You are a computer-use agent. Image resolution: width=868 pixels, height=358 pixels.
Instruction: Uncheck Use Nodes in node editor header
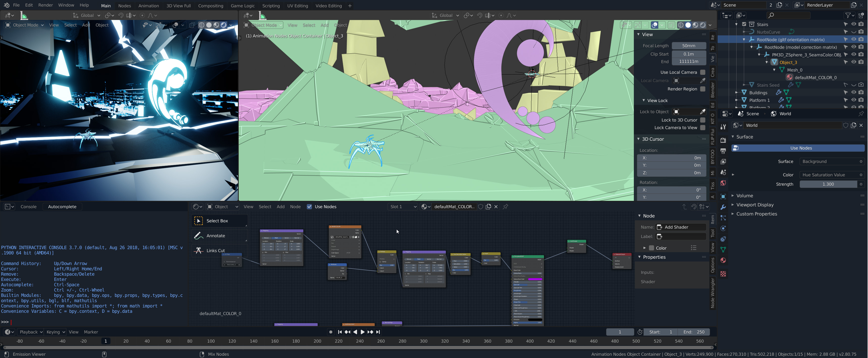309,207
